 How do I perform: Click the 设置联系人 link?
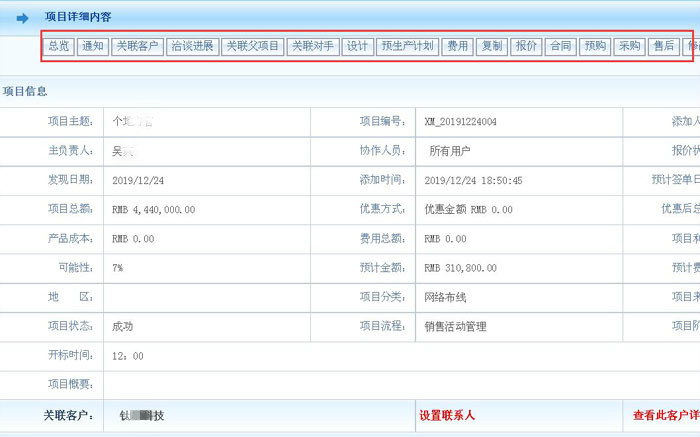(447, 415)
